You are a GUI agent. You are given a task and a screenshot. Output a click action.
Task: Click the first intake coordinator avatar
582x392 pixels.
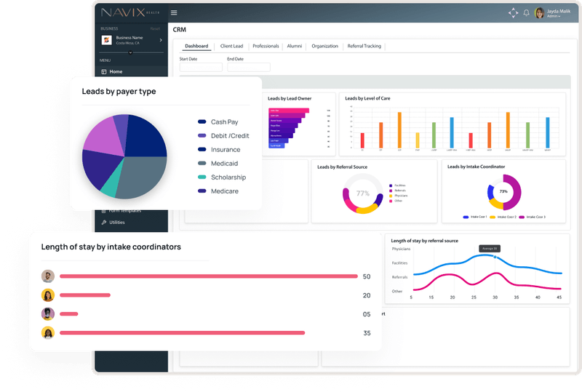tap(48, 276)
